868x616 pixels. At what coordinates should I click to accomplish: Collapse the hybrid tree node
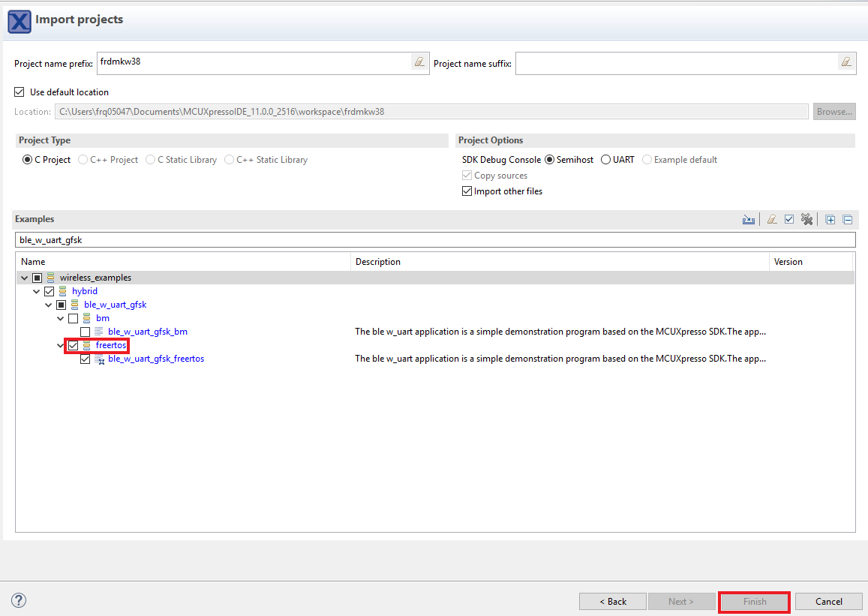pos(37,291)
